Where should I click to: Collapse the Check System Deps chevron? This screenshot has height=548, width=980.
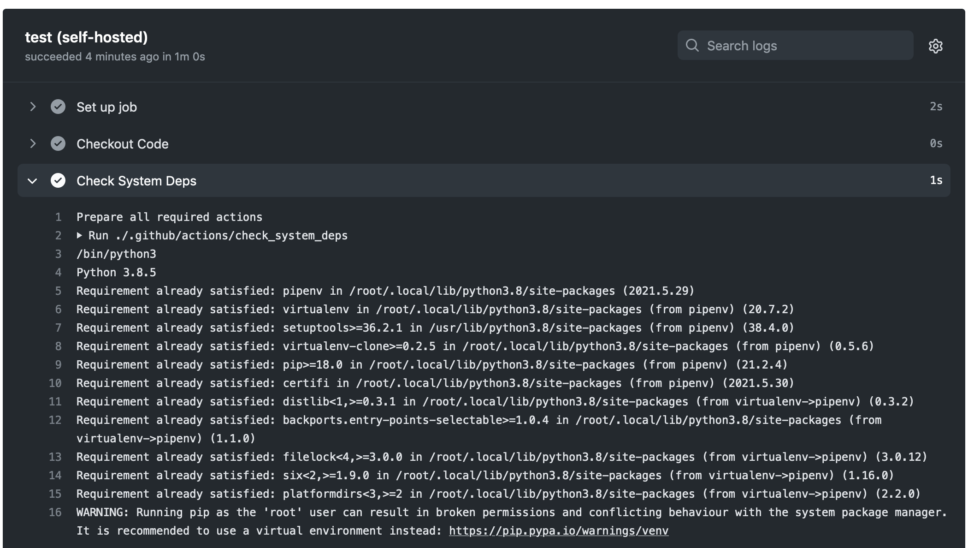point(32,181)
